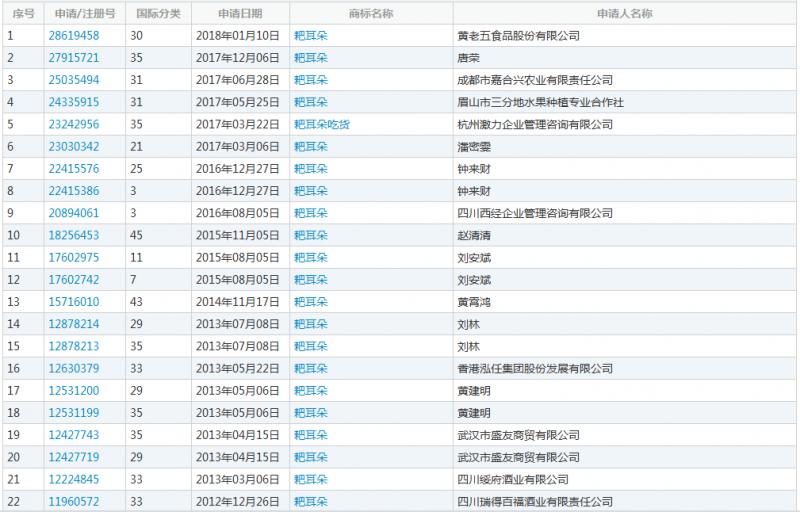Click the 商标名称 column header
This screenshot has width=800, height=512.
[x=371, y=14]
